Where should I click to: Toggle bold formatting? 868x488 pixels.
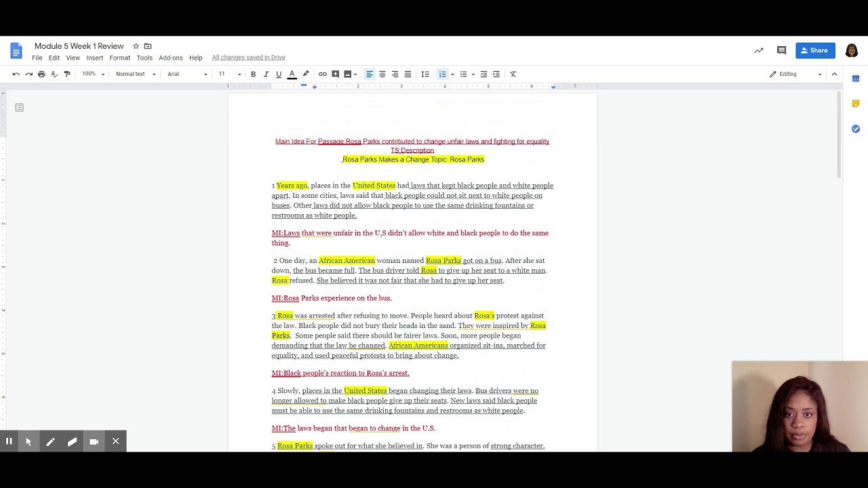(253, 74)
